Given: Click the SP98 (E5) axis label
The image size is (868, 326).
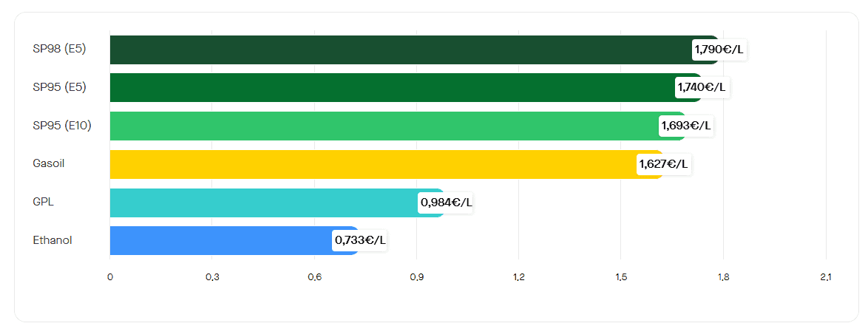Looking at the screenshot, I should pyautogui.click(x=59, y=50).
